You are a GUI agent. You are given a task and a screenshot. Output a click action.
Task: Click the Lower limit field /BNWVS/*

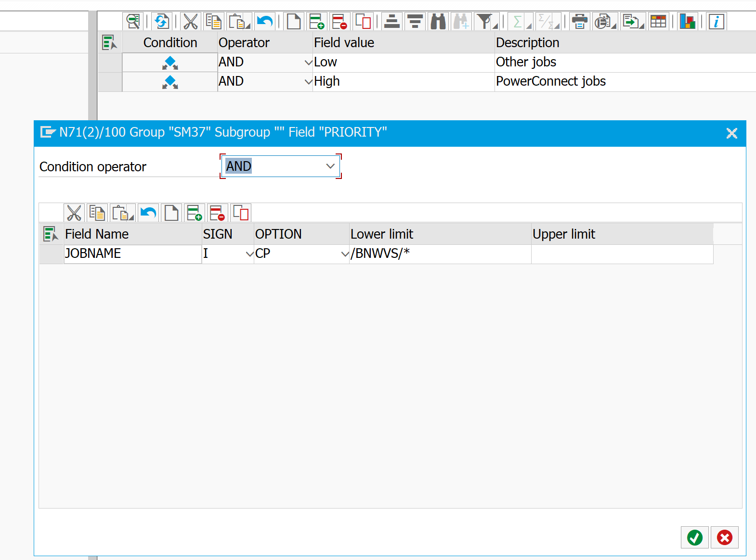pyautogui.click(x=439, y=254)
